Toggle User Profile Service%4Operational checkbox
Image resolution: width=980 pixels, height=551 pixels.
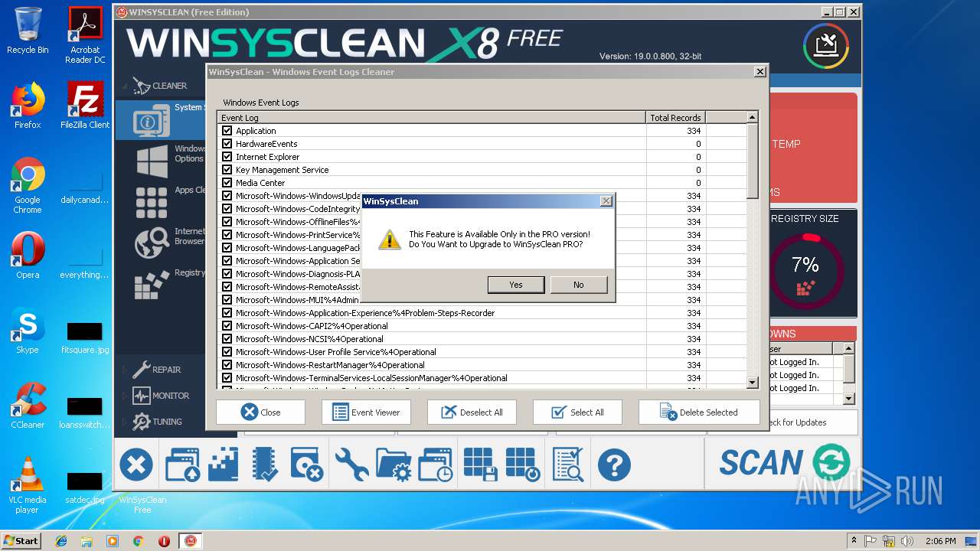pos(227,352)
